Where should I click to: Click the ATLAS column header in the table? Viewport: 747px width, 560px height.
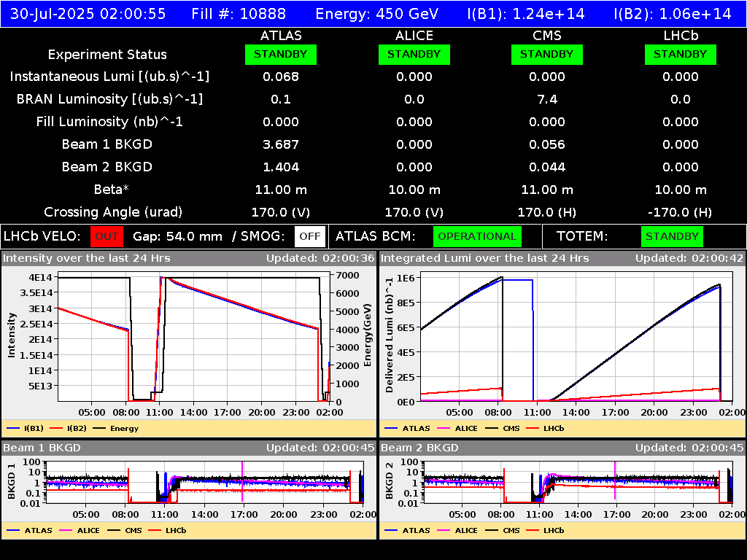[x=281, y=36]
